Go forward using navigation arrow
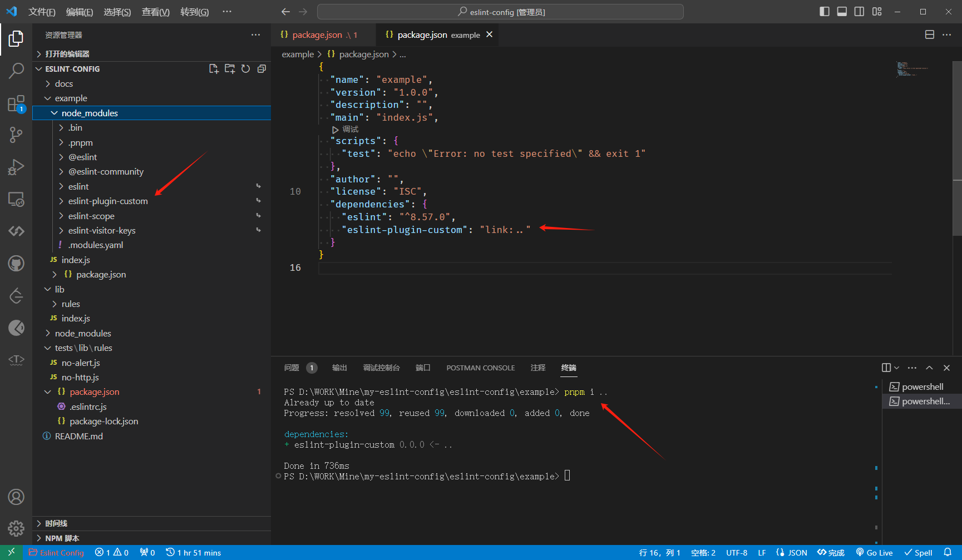This screenshot has height=560, width=962. [303, 12]
